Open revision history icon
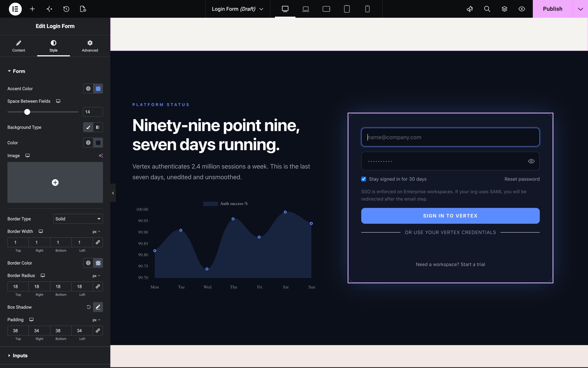Image resolution: width=588 pixels, height=368 pixels. coord(66,9)
